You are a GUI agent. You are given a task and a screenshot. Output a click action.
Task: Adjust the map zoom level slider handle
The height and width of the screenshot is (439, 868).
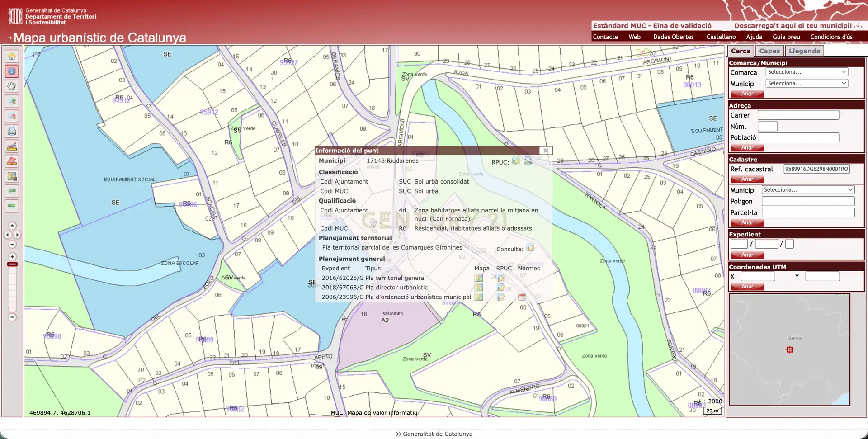(12, 264)
